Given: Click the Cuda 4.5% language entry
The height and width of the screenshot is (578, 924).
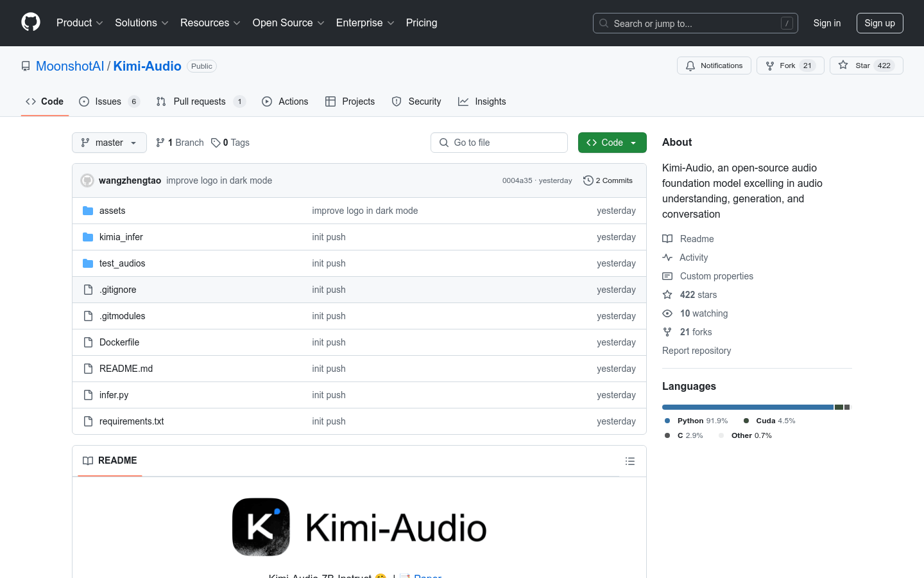Looking at the screenshot, I should pos(769,421).
